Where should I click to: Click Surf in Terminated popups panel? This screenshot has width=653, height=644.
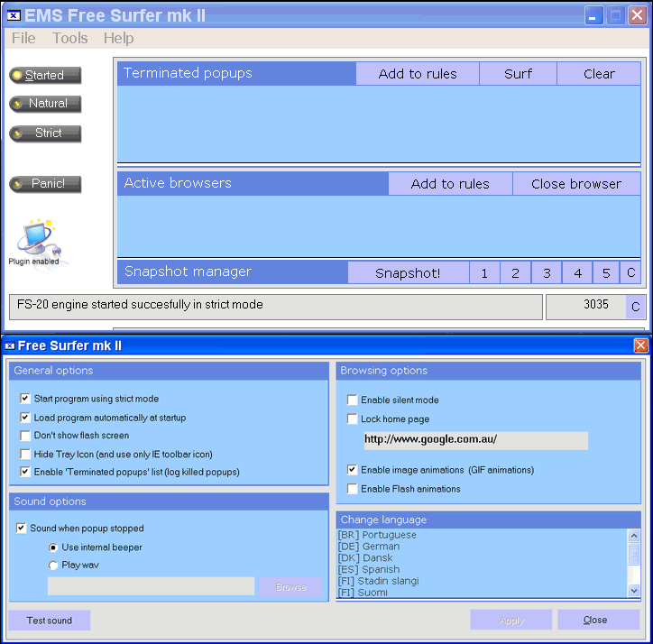click(518, 74)
